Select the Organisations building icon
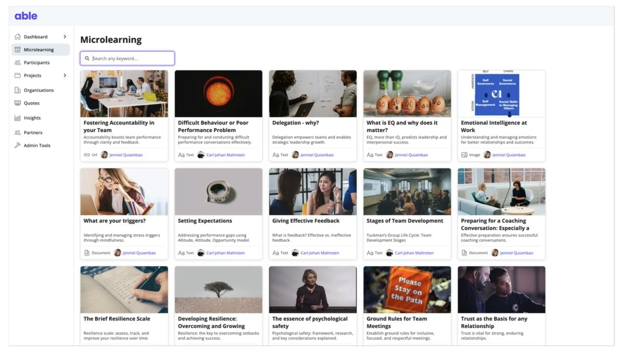 click(x=18, y=90)
